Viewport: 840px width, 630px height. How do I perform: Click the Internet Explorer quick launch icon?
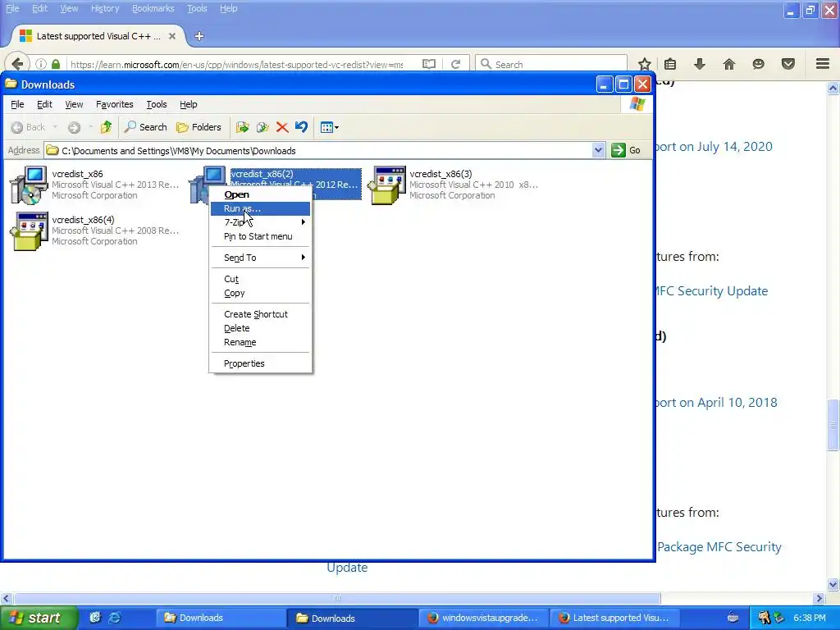coord(115,618)
